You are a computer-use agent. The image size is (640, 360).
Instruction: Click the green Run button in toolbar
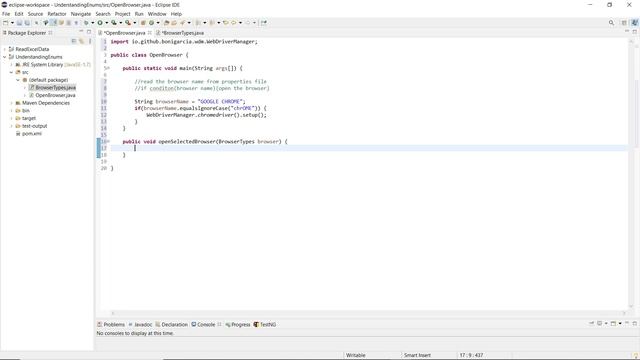[x=100, y=23]
